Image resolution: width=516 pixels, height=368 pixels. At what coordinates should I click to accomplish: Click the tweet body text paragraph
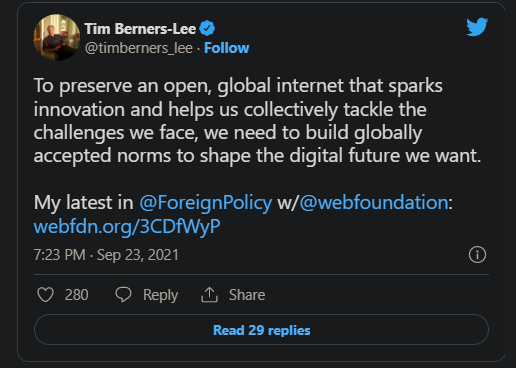pyautogui.click(x=257, y=121)
